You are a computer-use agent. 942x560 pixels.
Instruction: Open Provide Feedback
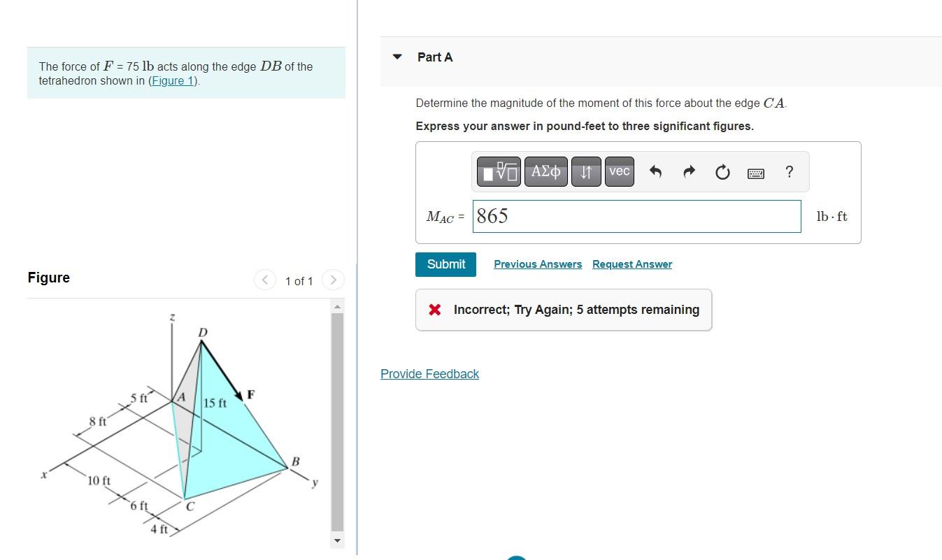(429, 373)
